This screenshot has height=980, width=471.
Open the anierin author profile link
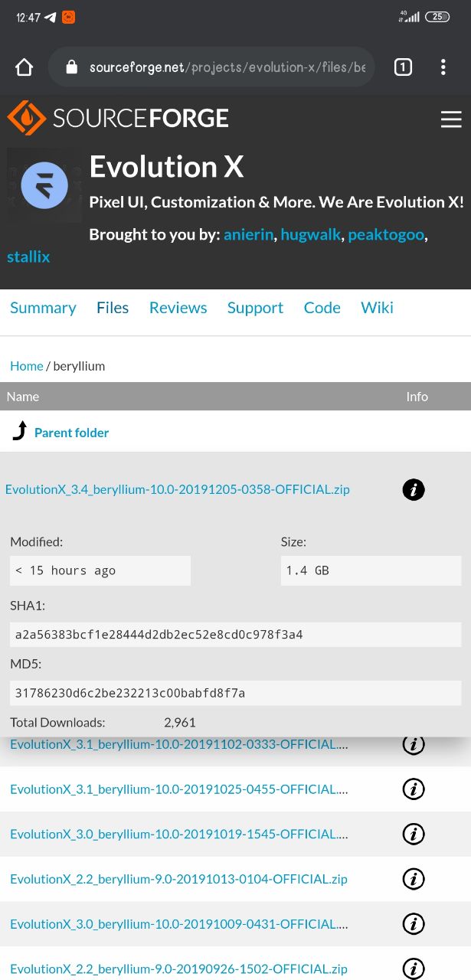click(248, 235)
